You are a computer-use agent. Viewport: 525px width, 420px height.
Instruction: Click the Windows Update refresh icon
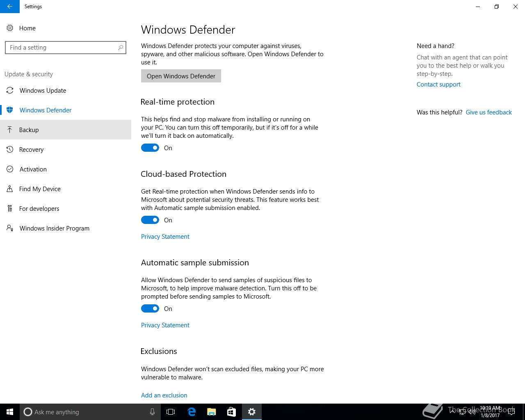pos(10,91)
